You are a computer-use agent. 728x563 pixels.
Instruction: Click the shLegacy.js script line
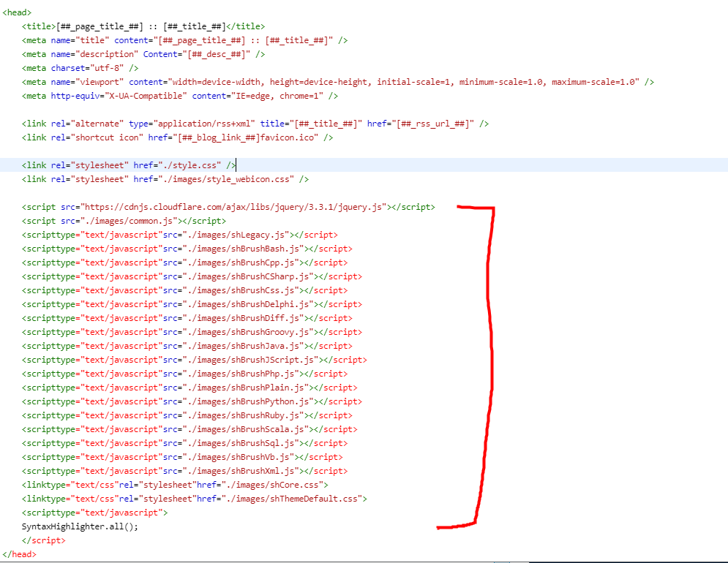(x=180, y=235)
